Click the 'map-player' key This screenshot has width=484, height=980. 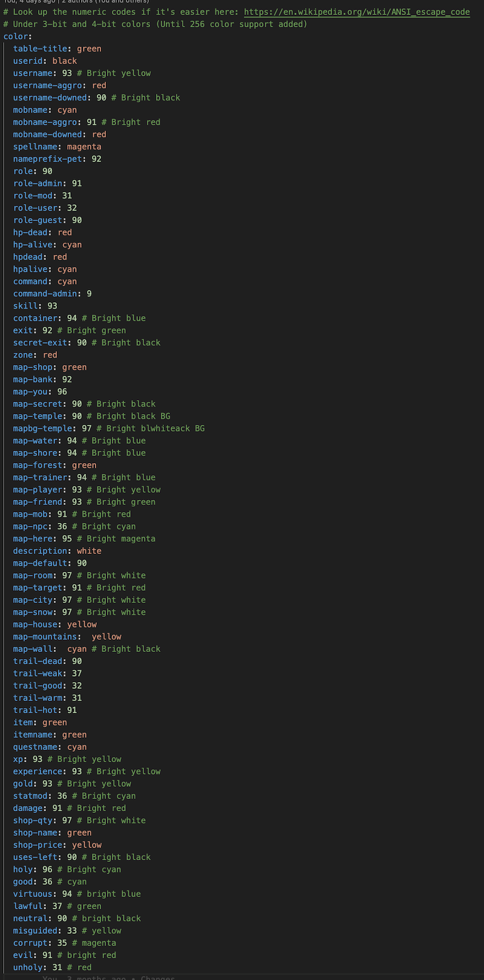point(38,490)
